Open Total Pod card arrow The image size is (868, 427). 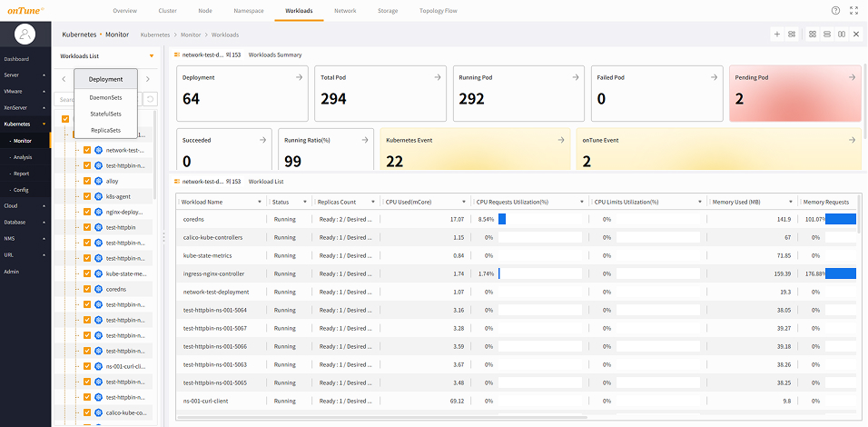438,77
